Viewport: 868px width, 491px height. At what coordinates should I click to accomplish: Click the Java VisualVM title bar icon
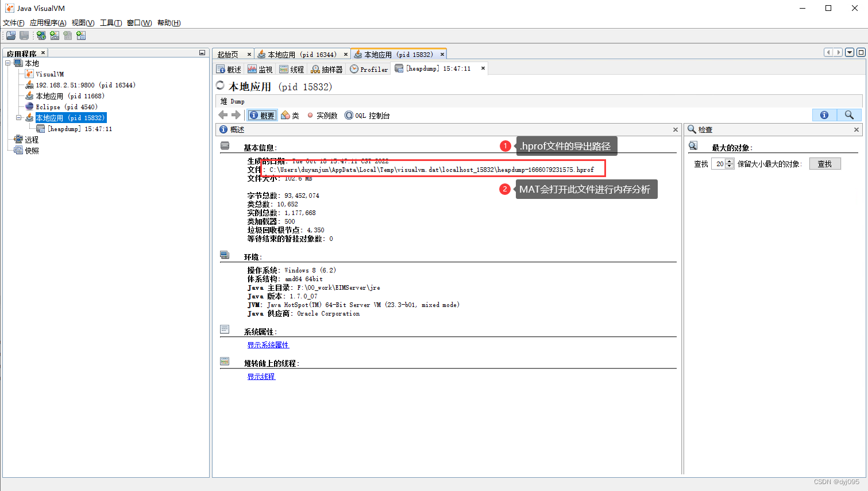[9, 8]
